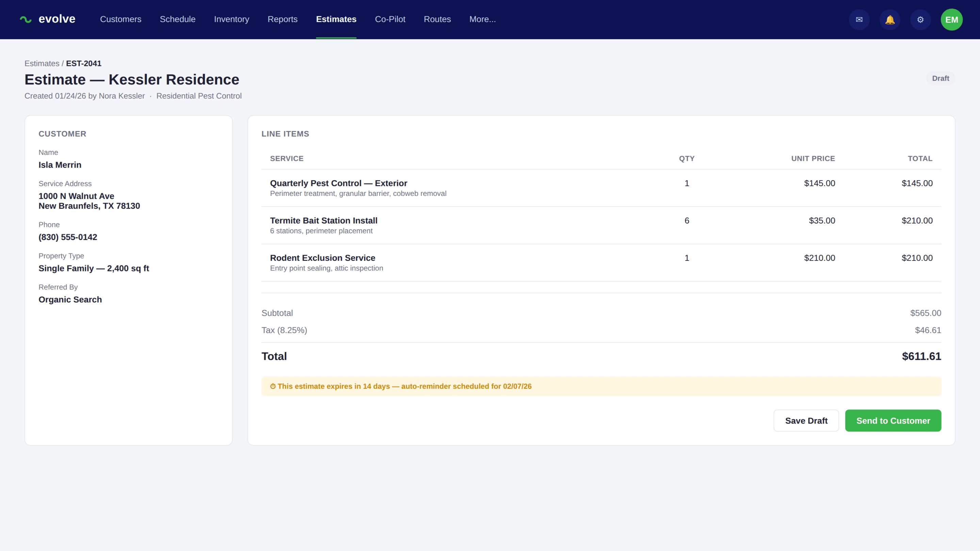Click 6 stations, perimeter placement description
This screenshot has height=551, width=980.
pyautogui.click(x=321, y=231)
